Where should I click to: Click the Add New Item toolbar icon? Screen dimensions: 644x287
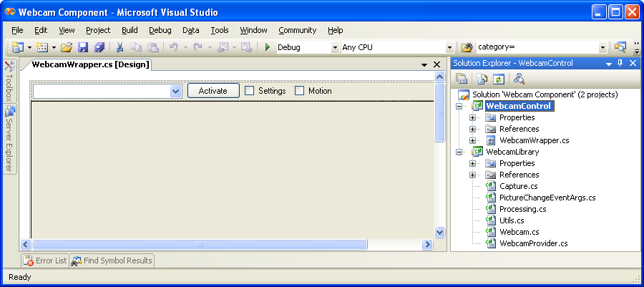(42, 47)
